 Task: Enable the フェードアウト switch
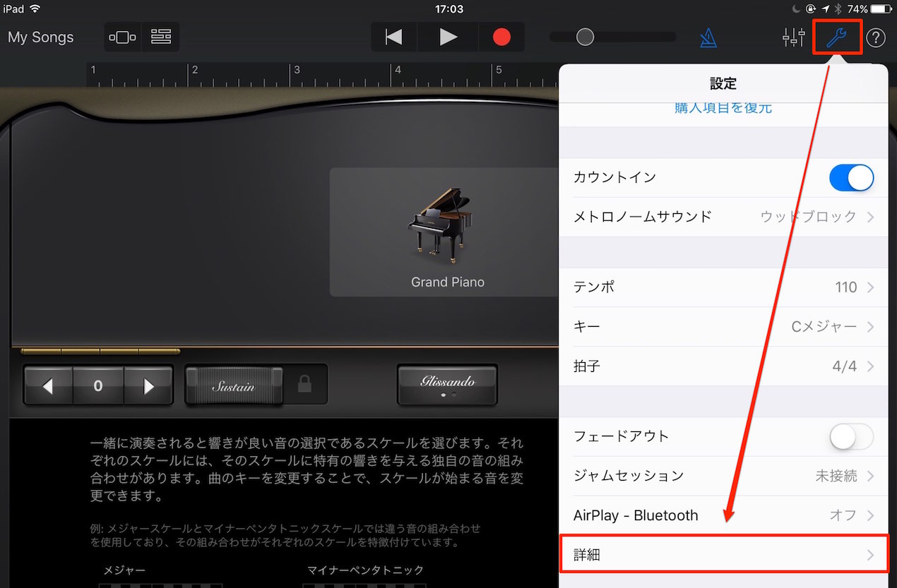[x=851, y=437]
